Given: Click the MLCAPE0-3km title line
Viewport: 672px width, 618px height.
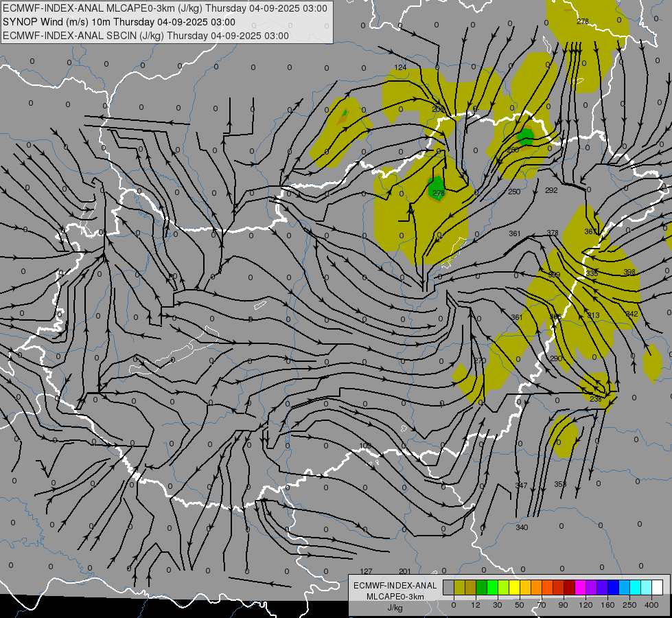Looking at the screenshot, I should [x=165, y=8].
